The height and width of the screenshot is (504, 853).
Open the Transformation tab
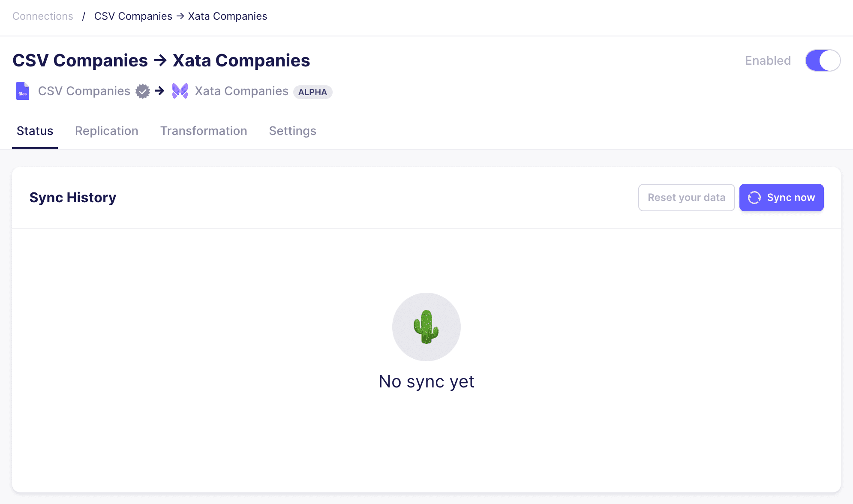click(203, 131)
